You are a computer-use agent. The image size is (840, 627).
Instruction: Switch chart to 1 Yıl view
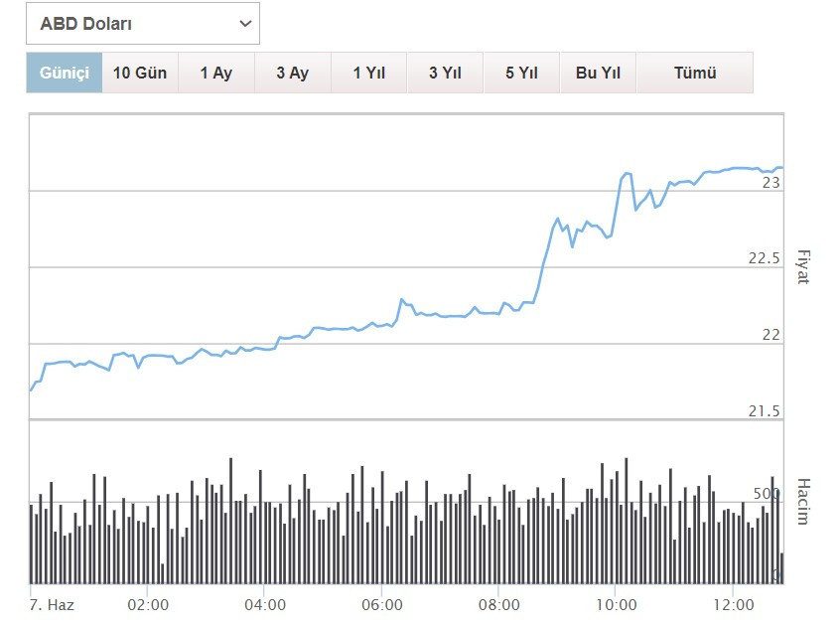click(368, 73)
